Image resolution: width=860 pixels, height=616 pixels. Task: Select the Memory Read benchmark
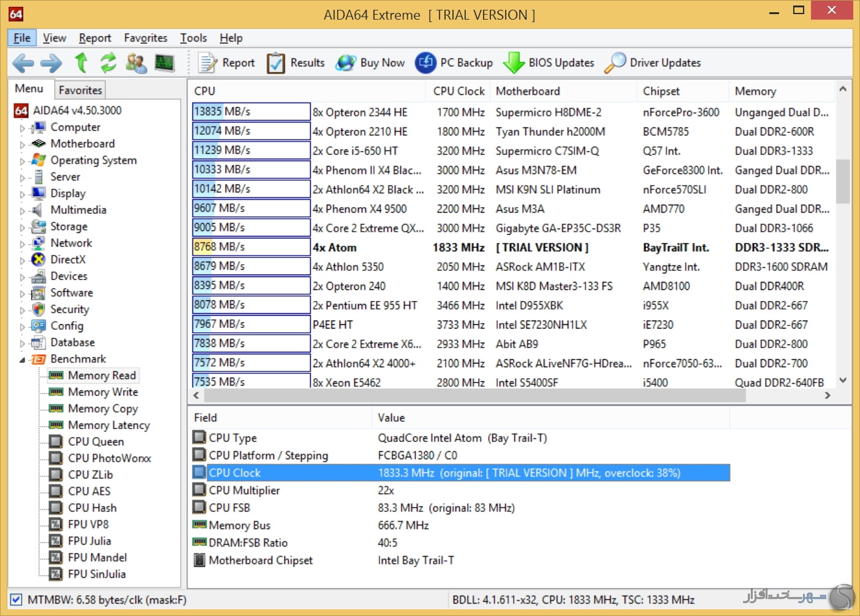pos(93,375)
